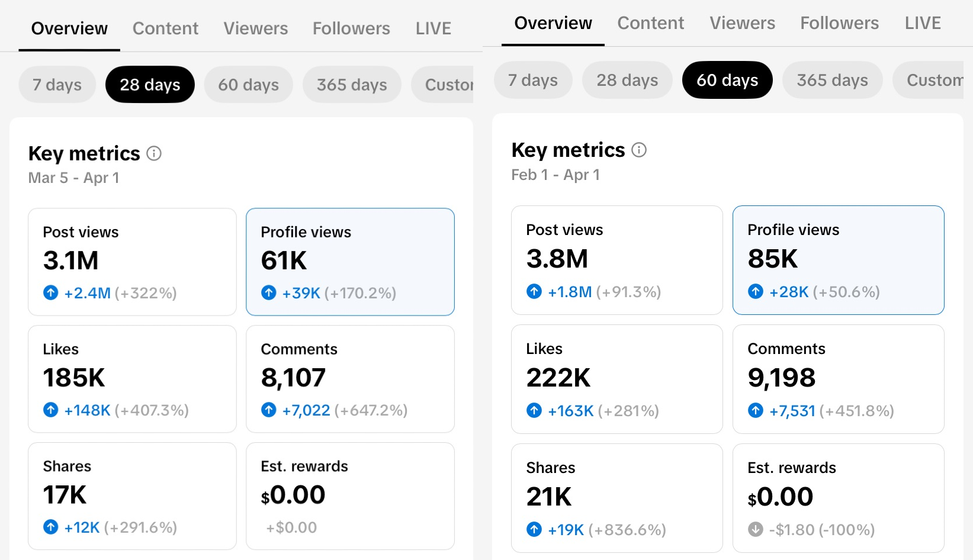Click the blue up-arrow icon under 3.1M Post views
The image size is (973, 560).
click(x=51, y=292)
